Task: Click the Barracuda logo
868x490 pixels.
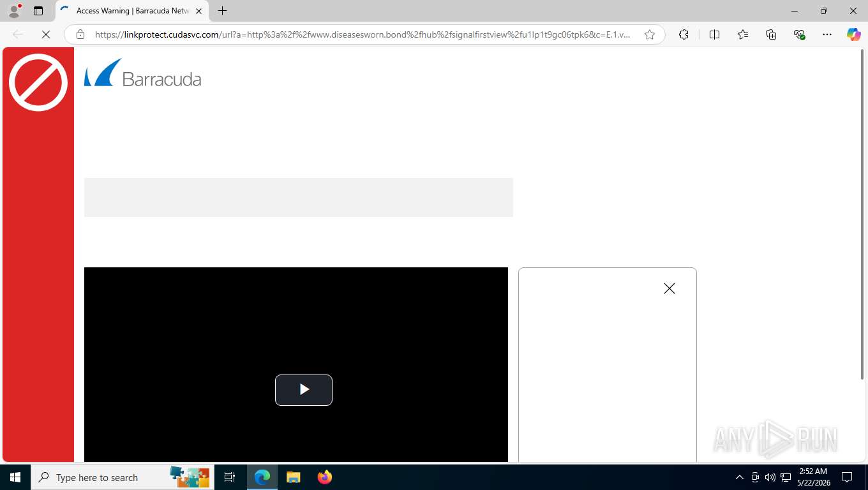Action: click(x=143, y=73)
